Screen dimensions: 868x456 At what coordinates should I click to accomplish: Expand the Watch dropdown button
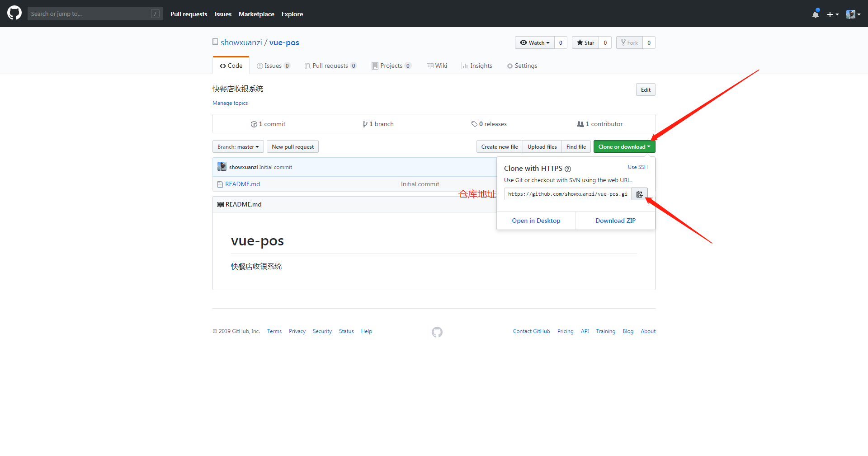[x=535, y=42]
